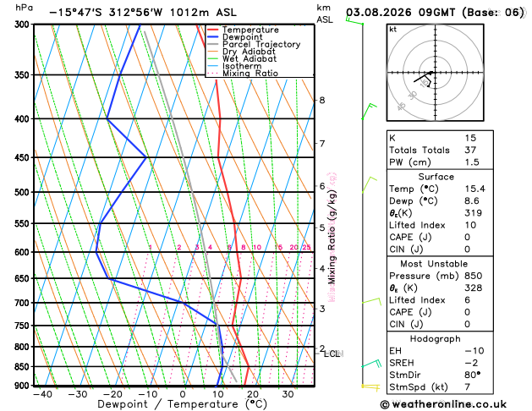
Task: Click the Mixing Ratio (g/kg) vertical axis label
Action: pyautogui.click(x=332, y=237)
